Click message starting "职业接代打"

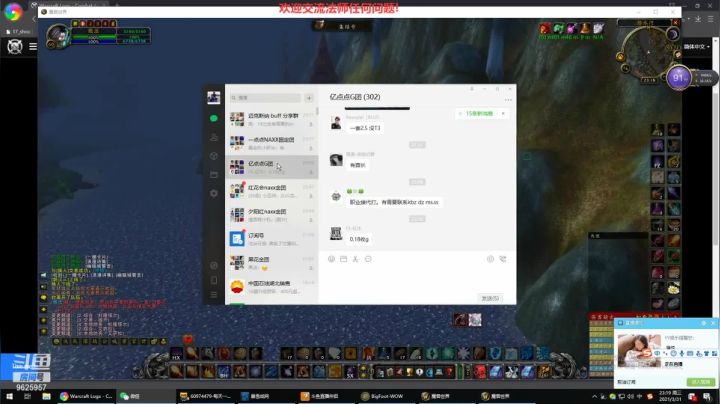394,202
